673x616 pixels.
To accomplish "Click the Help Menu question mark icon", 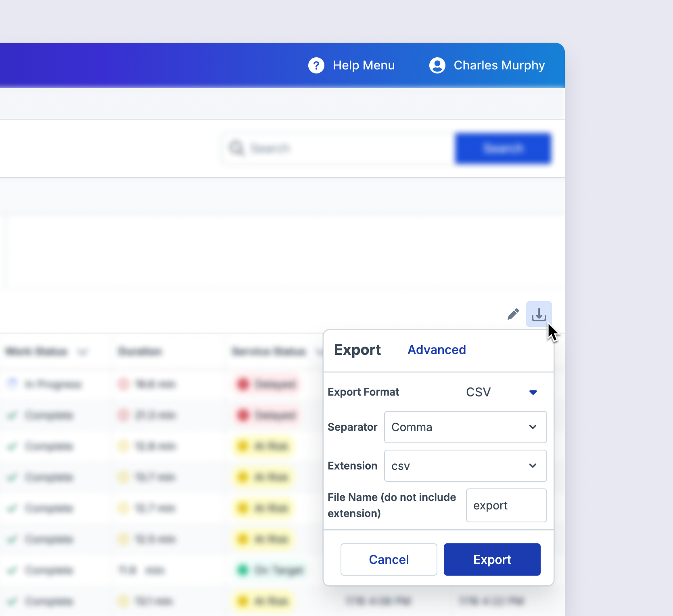I will (x=316, y=65).
